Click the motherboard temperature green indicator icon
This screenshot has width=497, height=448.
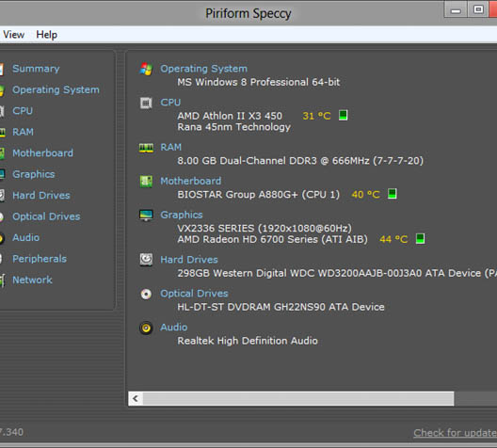tap(393, 193)
